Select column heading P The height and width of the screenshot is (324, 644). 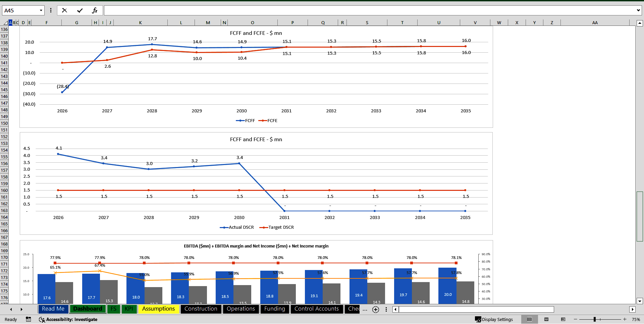292,22
